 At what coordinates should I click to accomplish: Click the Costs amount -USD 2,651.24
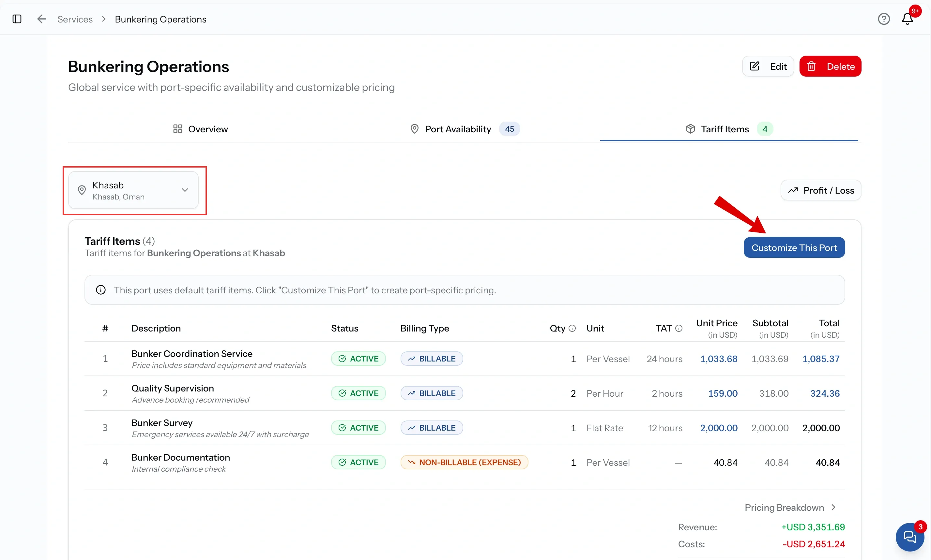tap(813, 544)
